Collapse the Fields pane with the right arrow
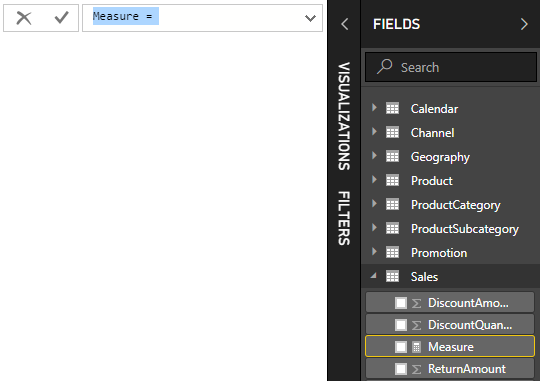 pos(524,24)
